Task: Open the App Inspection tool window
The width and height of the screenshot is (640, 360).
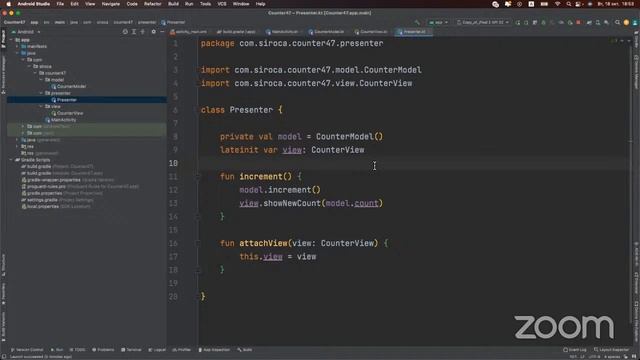Action: tap(214, 350)
